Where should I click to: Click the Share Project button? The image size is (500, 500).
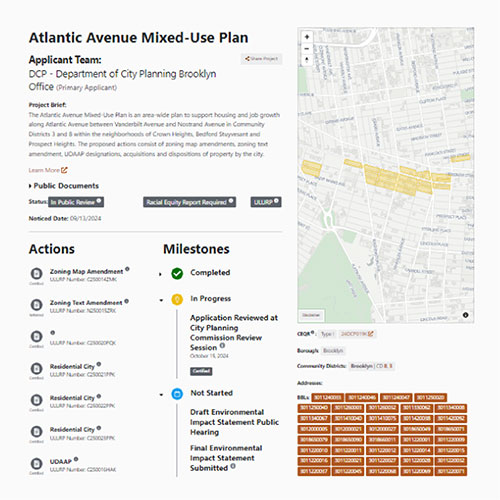(262, 59)
